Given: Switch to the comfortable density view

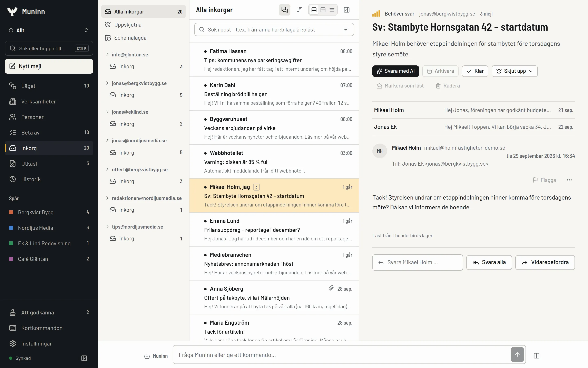Looking at the screenshot, I should coord(314,10).
